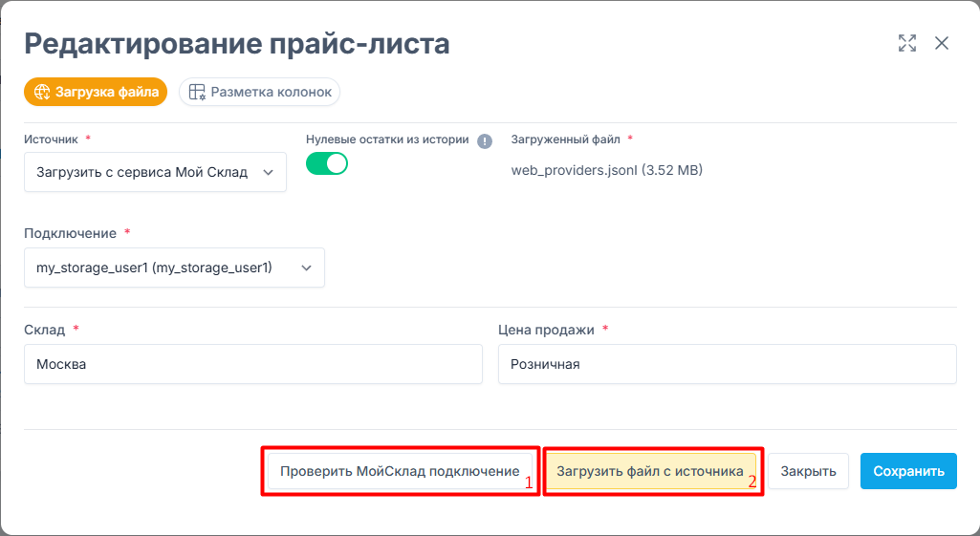Click the web_providers.jsonl file name

(x=606, y=170)
